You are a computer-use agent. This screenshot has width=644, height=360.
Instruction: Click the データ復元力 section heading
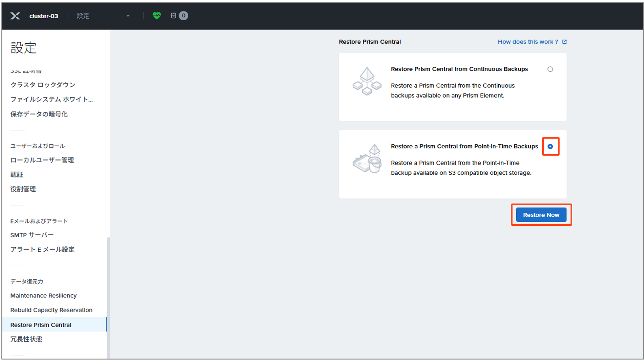pyautogui.click(x=27, y=281)
